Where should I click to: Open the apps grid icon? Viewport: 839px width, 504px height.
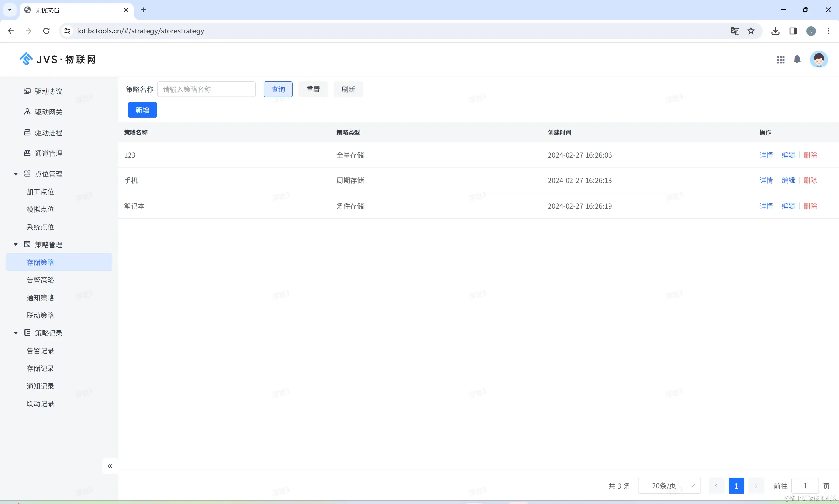781,60
